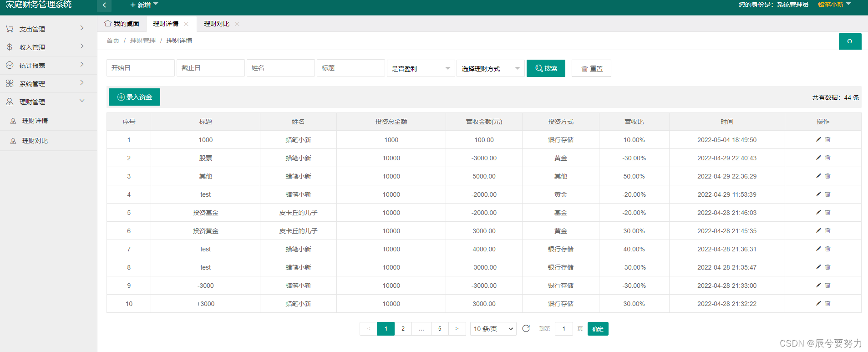Click the 重置 reset button

(x=591, y=68)
